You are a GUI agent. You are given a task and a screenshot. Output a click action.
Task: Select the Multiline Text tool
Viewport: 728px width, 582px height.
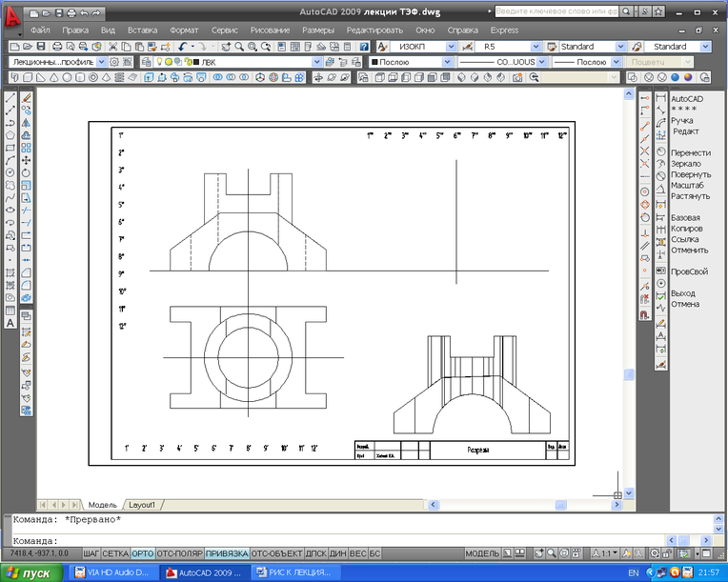10,323
